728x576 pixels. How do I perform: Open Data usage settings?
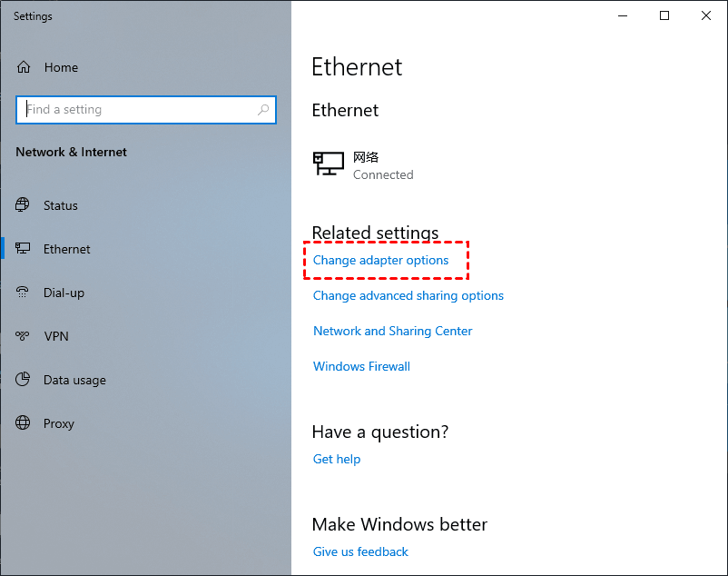(74, 380)
